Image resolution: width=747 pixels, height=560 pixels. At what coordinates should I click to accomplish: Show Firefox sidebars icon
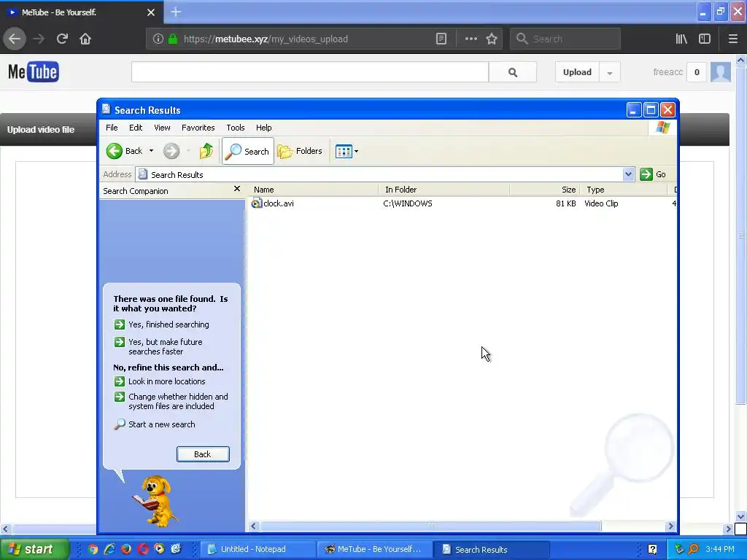click(x=705, y=39)
